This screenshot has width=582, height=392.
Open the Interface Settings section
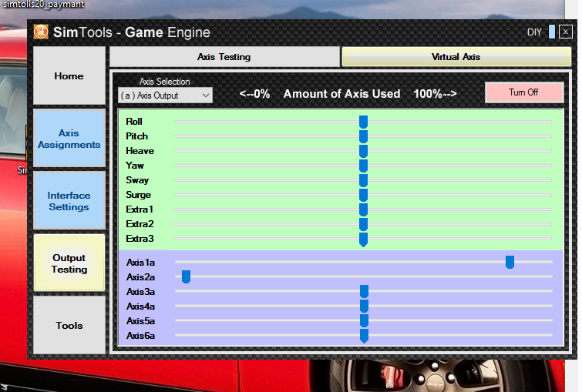69,201
